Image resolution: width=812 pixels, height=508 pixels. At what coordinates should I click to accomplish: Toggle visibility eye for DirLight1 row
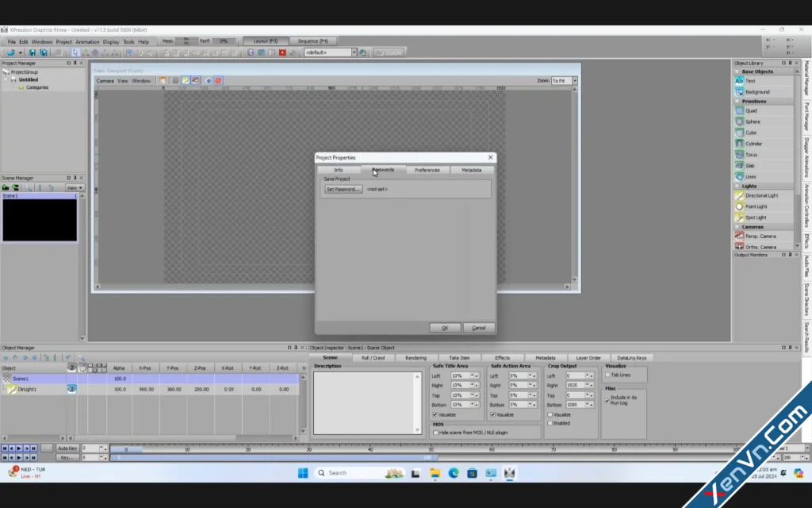pos(72,389)
